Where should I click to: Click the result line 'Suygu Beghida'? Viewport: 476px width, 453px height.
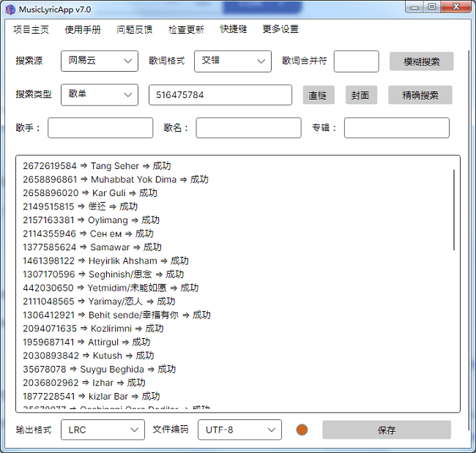coord(100,370)
